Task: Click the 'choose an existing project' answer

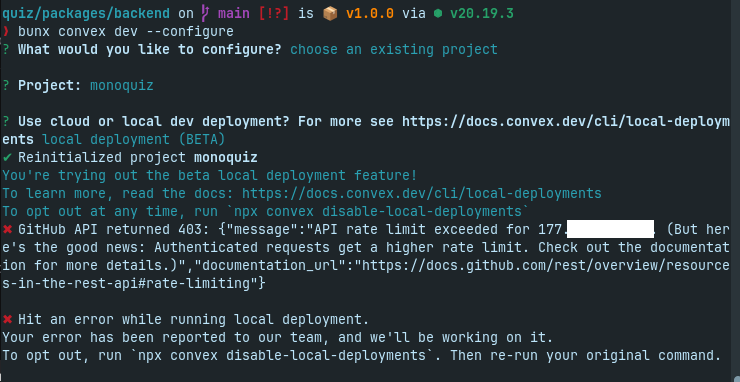Action: coord(394,50)
